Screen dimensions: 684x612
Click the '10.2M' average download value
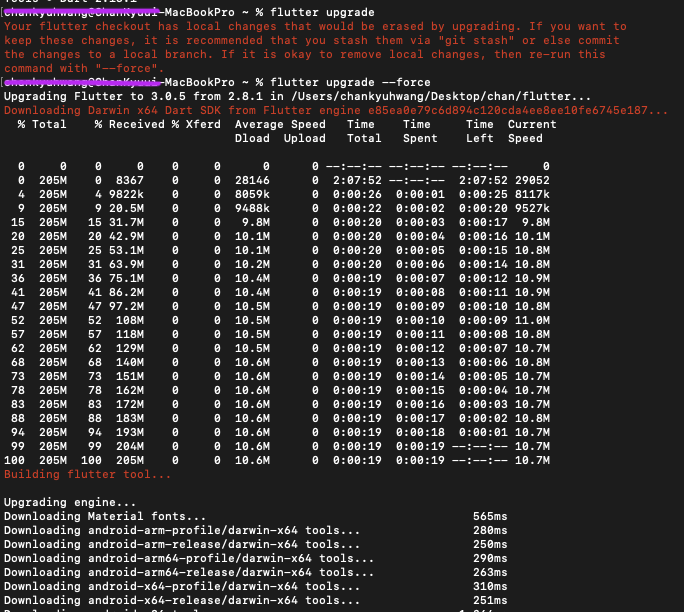pos(252,264)
